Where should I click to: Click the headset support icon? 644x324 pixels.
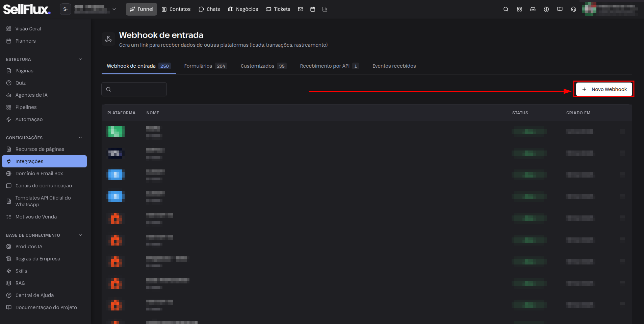(573, 9)
